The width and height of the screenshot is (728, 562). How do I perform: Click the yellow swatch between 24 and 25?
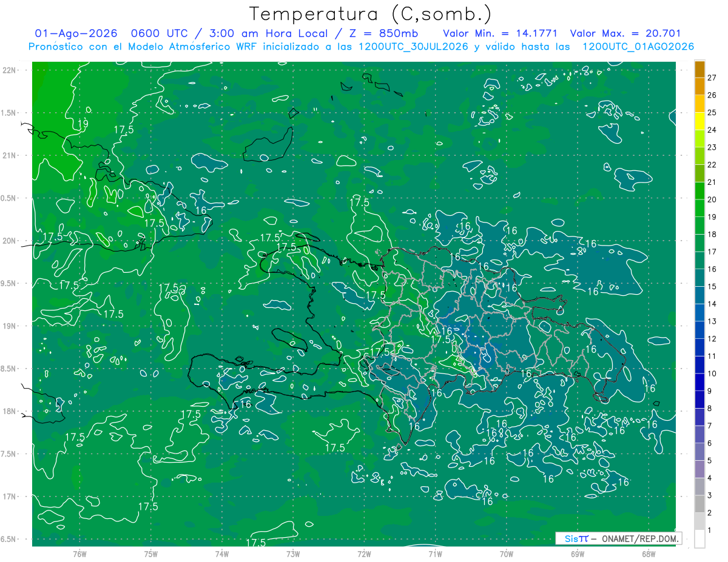pos(699,121)
